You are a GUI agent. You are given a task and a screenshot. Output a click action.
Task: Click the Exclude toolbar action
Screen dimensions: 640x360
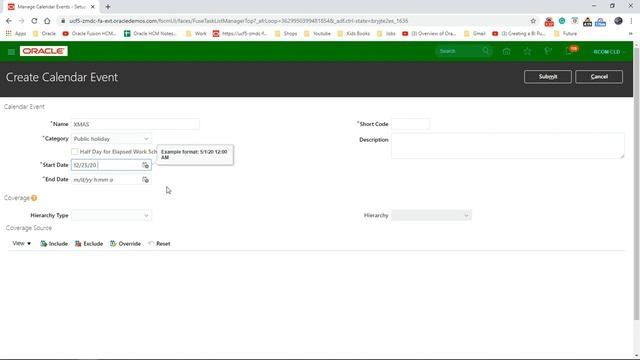(89, 244)
